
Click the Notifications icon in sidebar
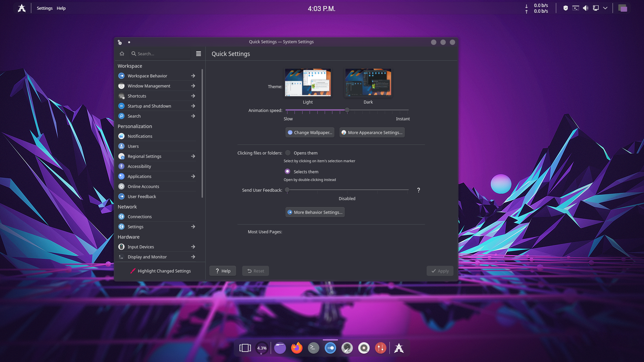point(121,136)
